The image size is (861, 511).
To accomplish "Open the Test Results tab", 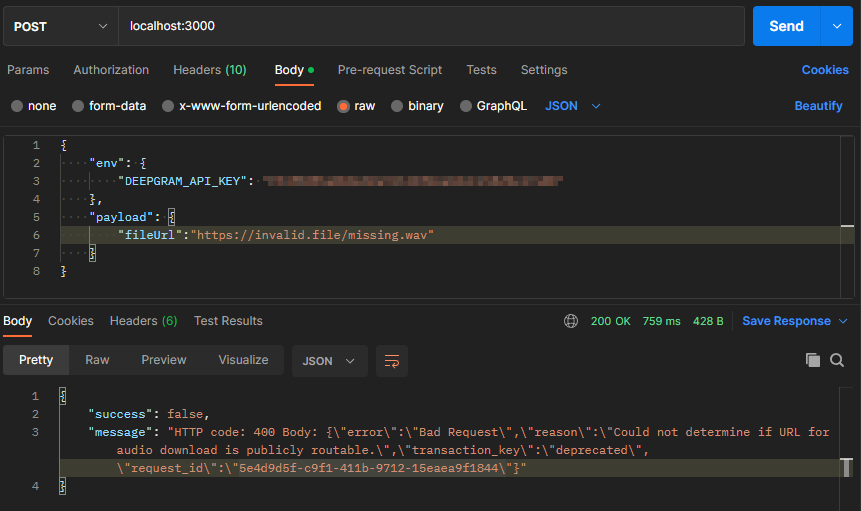I will (x=228, y=321).
